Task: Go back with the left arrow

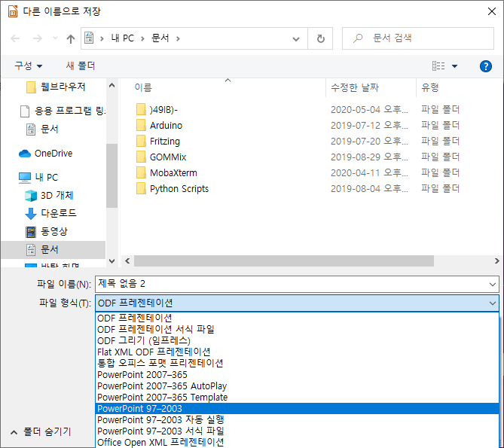Action: pyautogui.click(x=15, y=38)
